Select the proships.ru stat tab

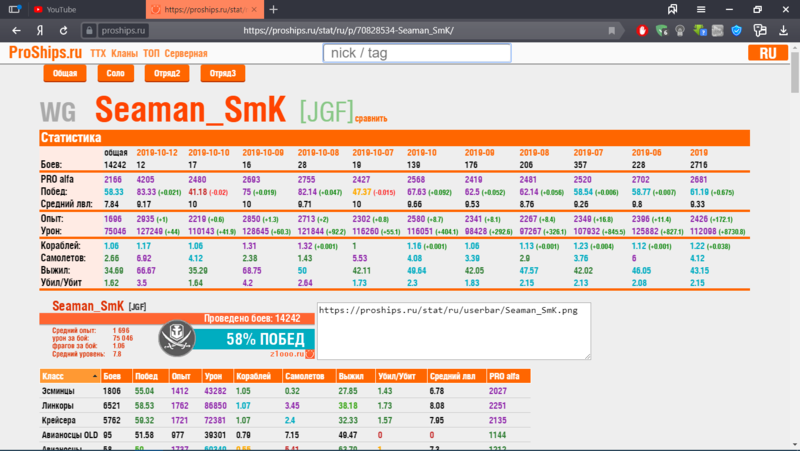point(205,9)
